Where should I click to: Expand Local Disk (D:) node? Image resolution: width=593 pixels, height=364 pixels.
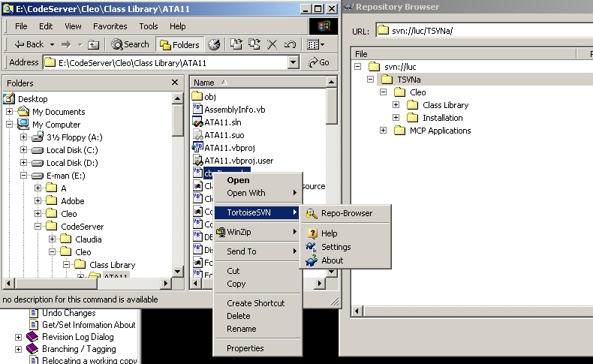tap(23, 163)
